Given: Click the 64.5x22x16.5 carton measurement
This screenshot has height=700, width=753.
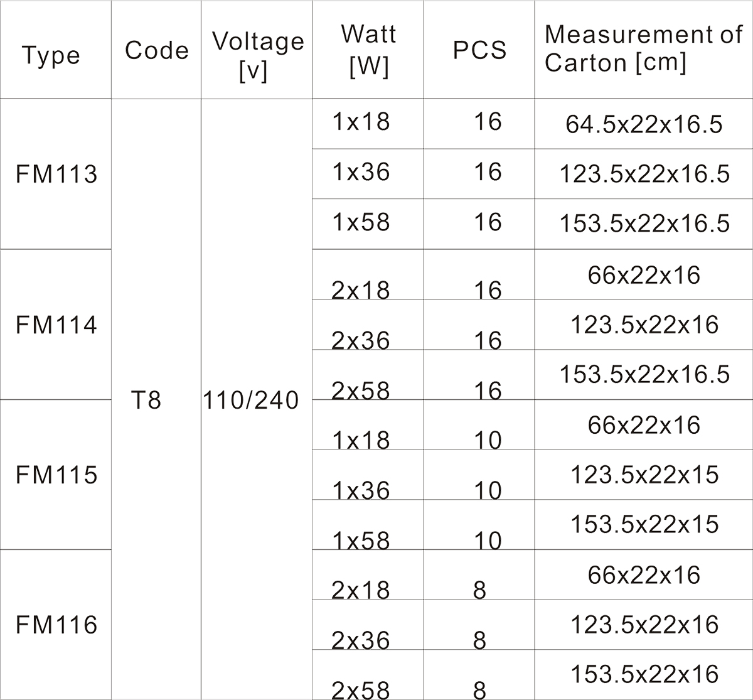Looking at the screenshot, I should [x=644, y=124].
